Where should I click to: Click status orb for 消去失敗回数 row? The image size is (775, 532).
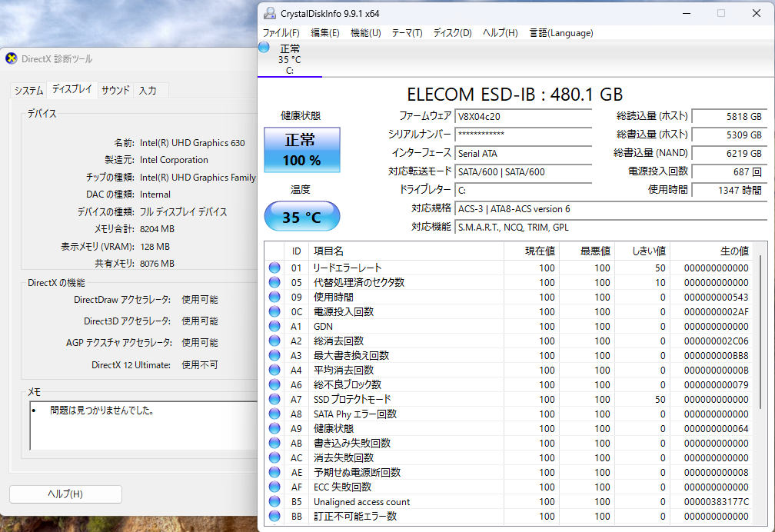tap(274, 458)
